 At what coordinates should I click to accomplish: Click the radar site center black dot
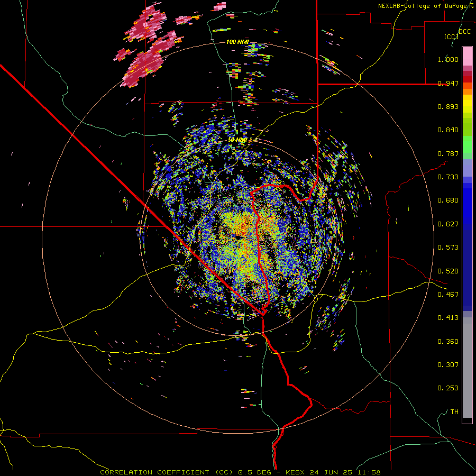tap(237, 237)
